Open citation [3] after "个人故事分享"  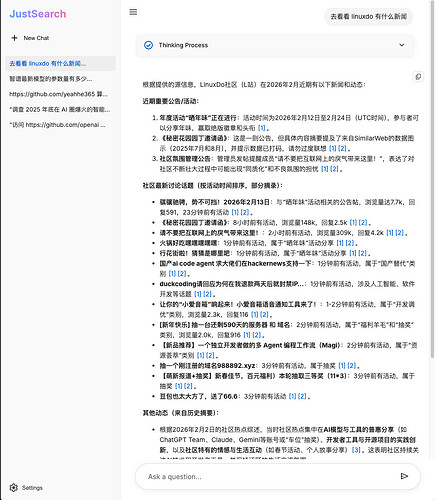click(356, 450)
